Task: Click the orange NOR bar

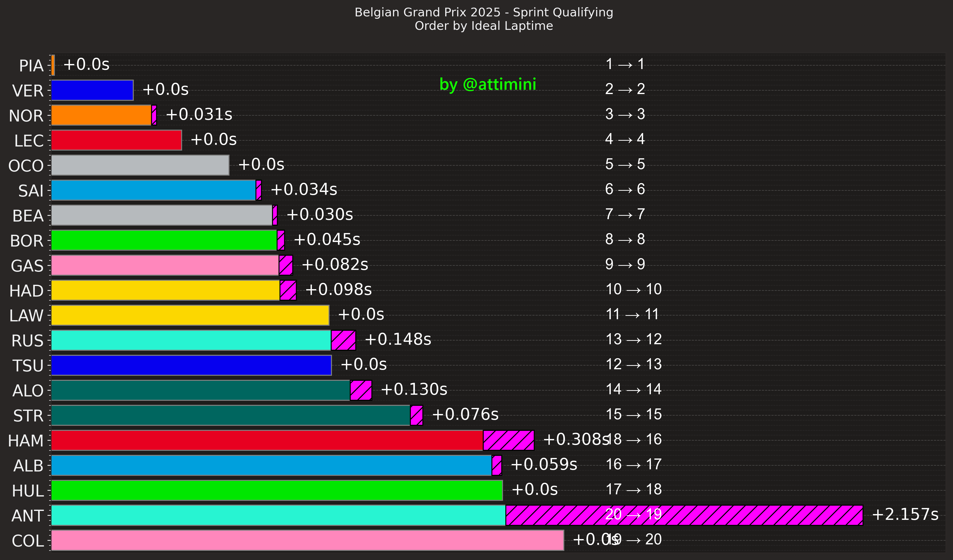Action: point(101,115)
